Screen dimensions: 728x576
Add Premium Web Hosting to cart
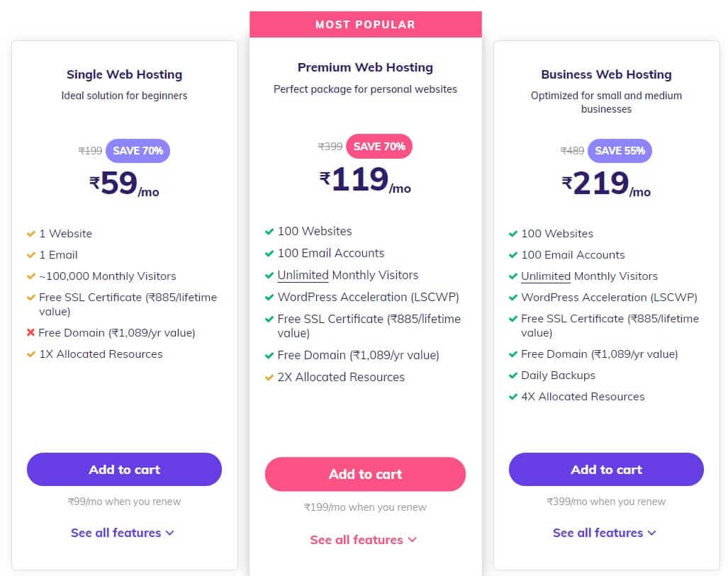coord(365,474)
